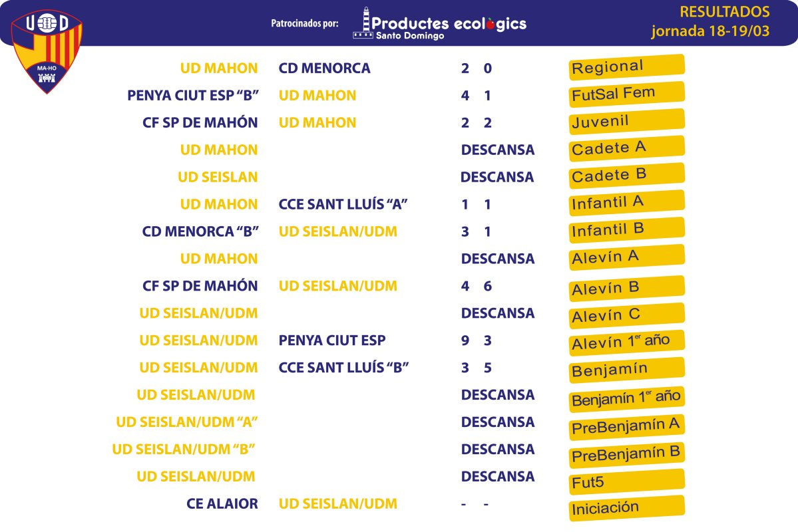798x532 pixels.
Task: Select the Iniciación category label
Action: (x=626, y=508)
